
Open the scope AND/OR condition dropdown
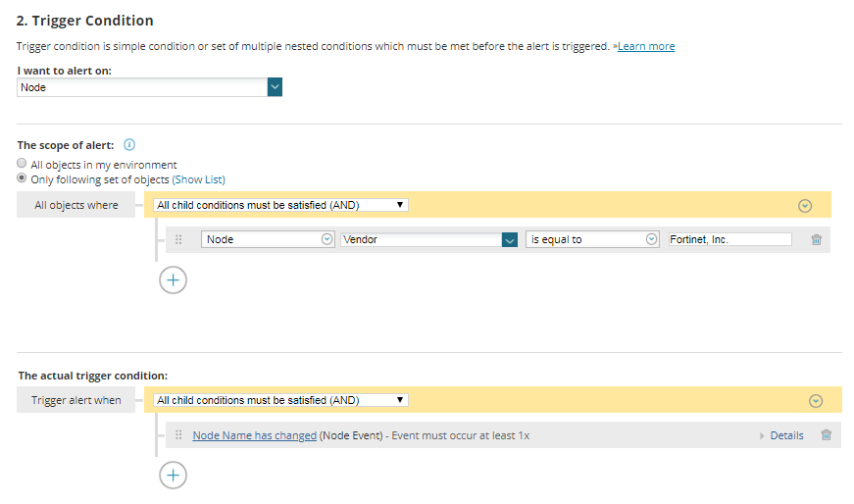coord(280,205)
